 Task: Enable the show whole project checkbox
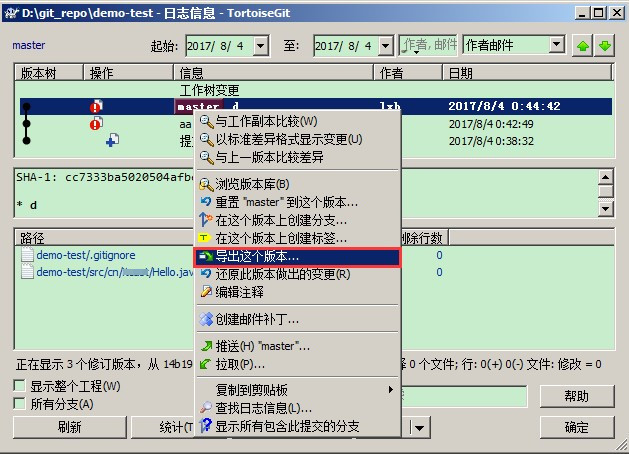pyautogui.click(x=19, y=385)
